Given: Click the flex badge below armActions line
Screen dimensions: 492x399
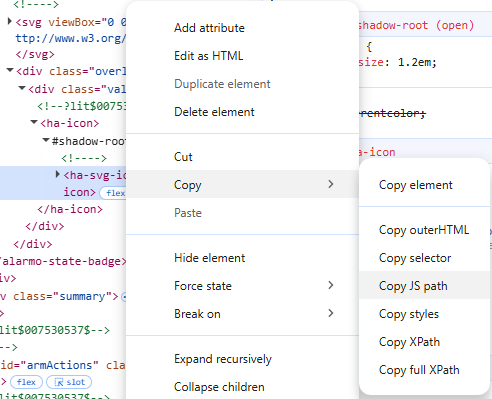Looking at the screenshot, I should coord(26,382).
